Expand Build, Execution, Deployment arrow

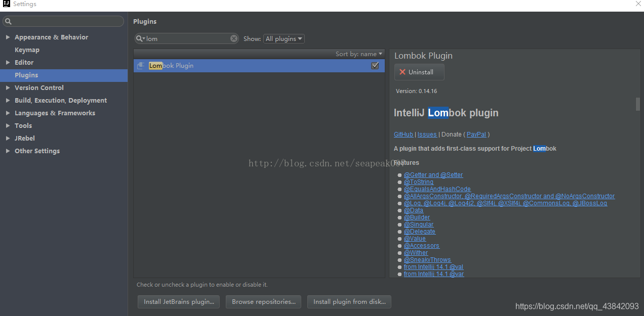[8, 101]
